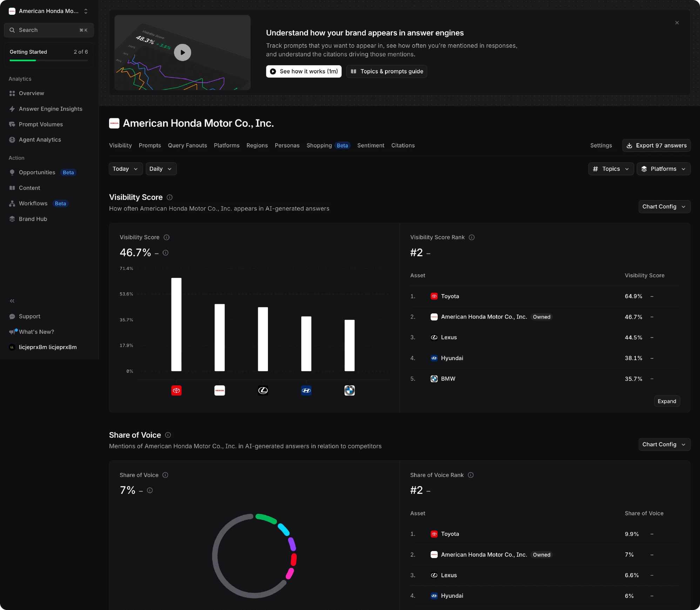This screenshot has height=610, width=700.
Task: Click the licjeprx8m user avatar
Action: [x=12, y=347]
